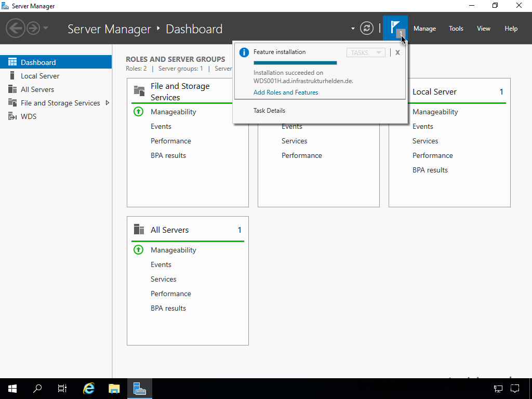
Task: Open Performance in the middle role tile
Action: tap(302, 155)
